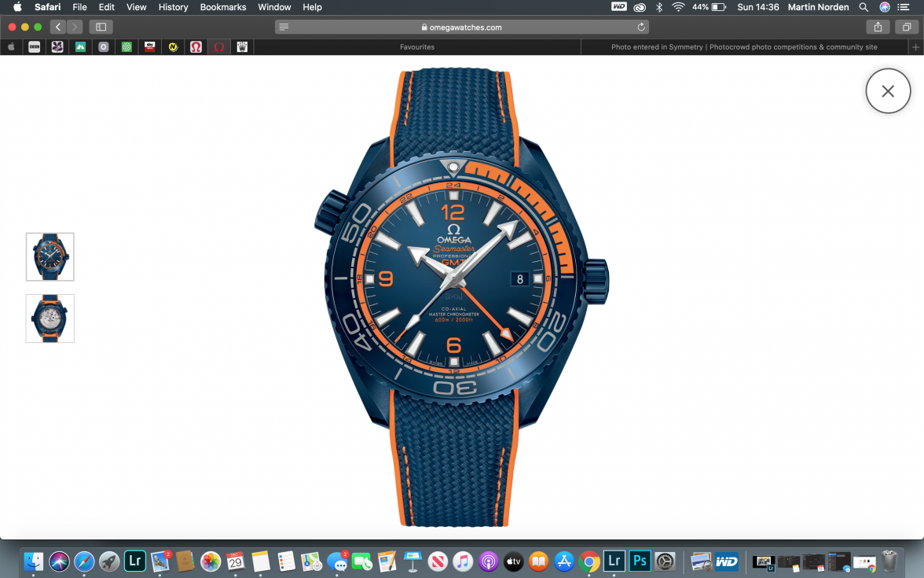This screenshot has width=924, height=578.
Task: Open the Apple pinned tab
Action: click(11, 47)
